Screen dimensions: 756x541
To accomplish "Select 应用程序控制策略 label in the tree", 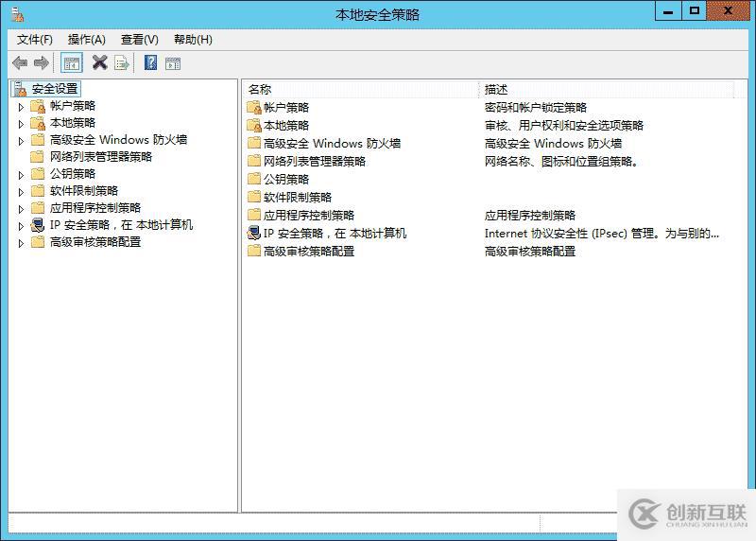I will coord(95,207).
